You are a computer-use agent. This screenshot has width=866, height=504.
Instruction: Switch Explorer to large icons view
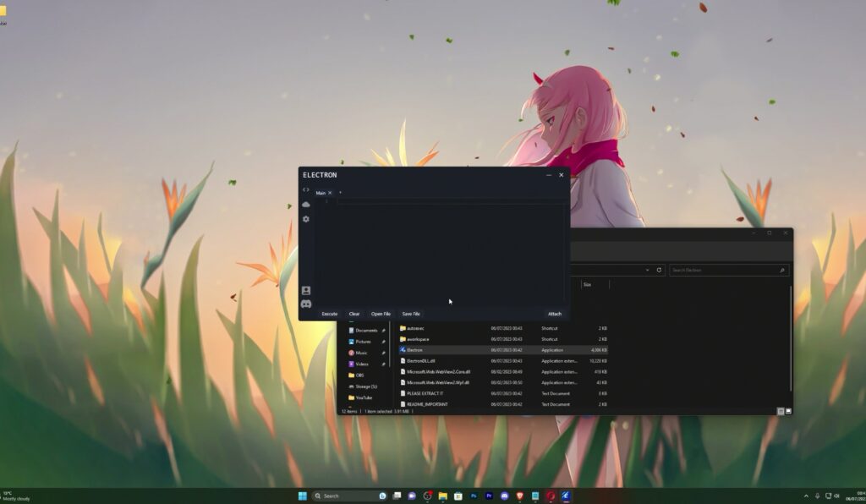coord(788,411)
